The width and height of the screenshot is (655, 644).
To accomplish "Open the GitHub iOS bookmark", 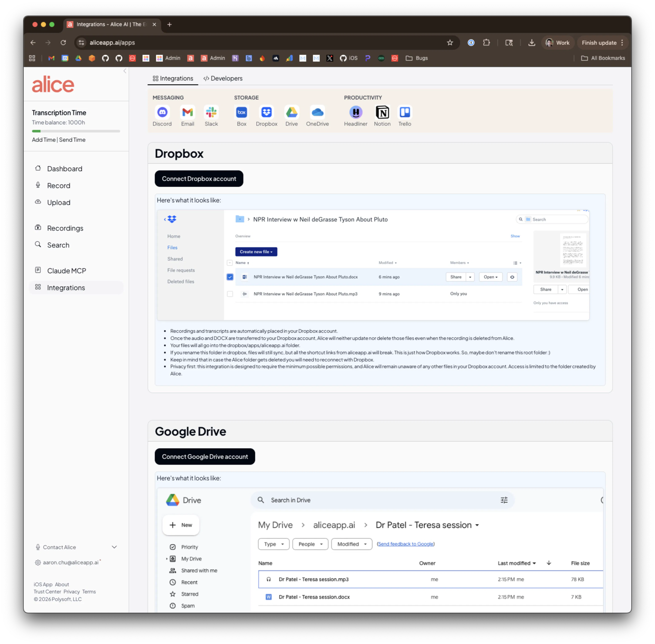I will coord(348,58).
